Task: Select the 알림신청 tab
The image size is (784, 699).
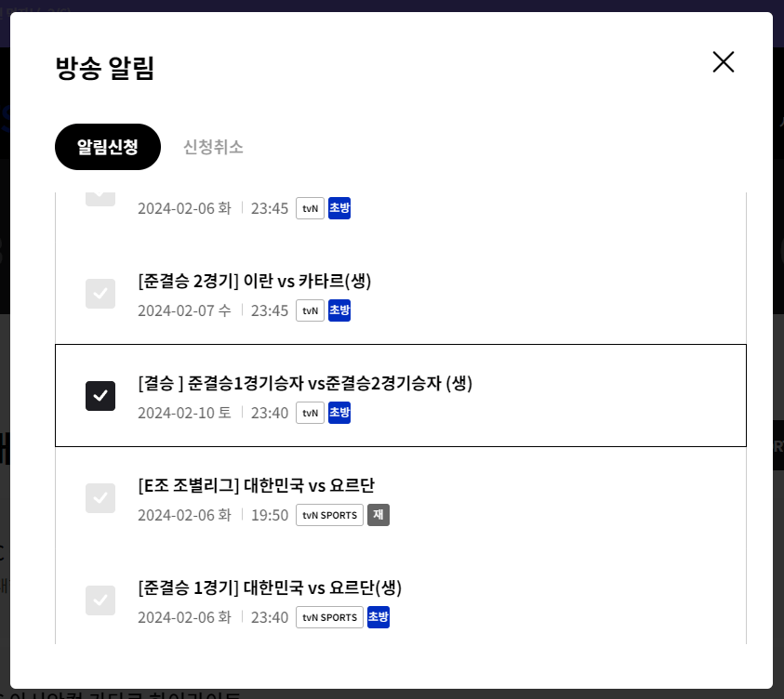Action: pyautogui.click(x=107, y=146)
